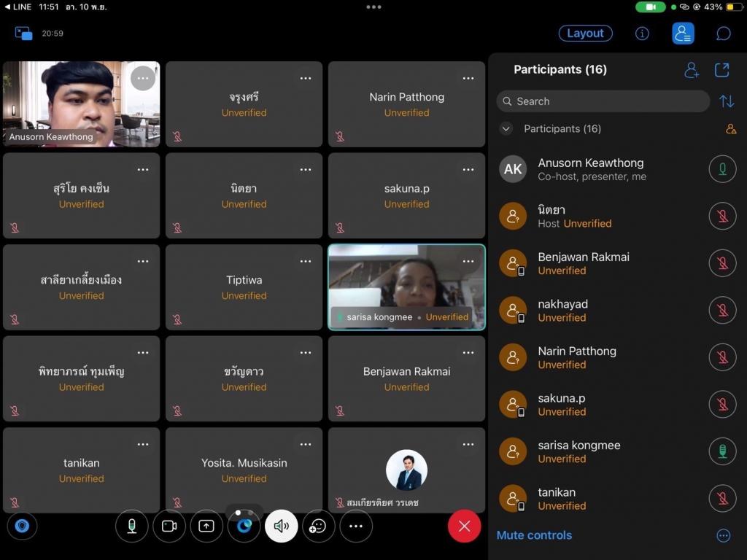747x560 pixels.
Task: Open the unverified participants lobby icon
Action: (x=731, y=128)
